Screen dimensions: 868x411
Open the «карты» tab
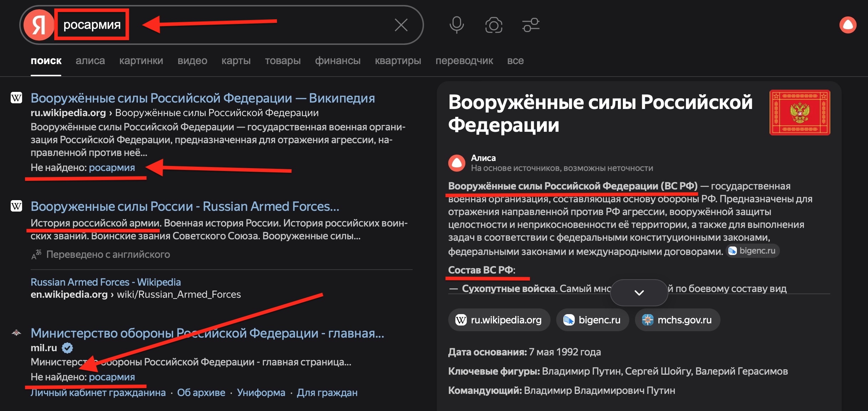pyautogui.click(x=236, y=61)
